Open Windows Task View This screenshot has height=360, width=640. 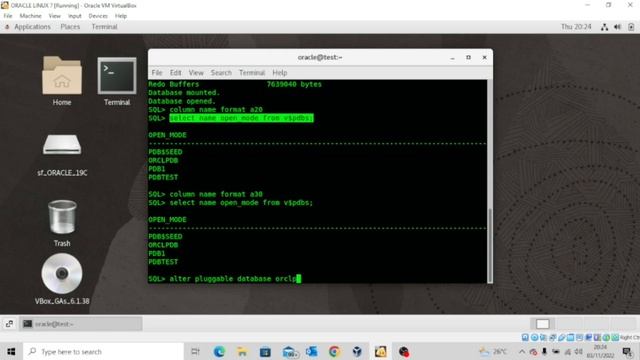point(196,351)
